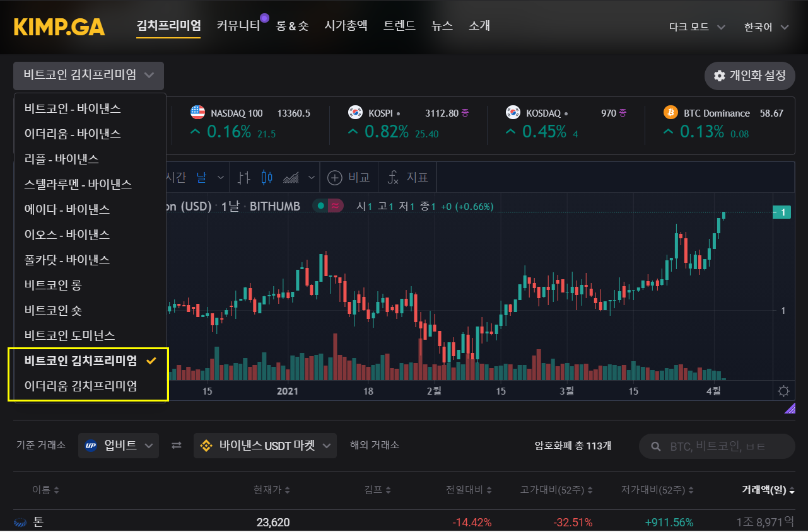Click the checked 비트코인 김치프리미엄 option
The width and height of the screenshot is (808, 532).
(90, 361)
